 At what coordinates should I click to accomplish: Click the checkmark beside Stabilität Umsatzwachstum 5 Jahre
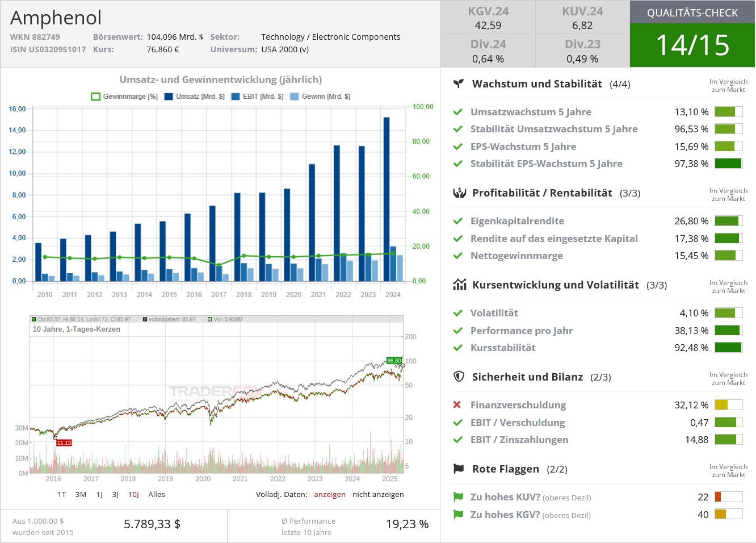pos(458,129)
